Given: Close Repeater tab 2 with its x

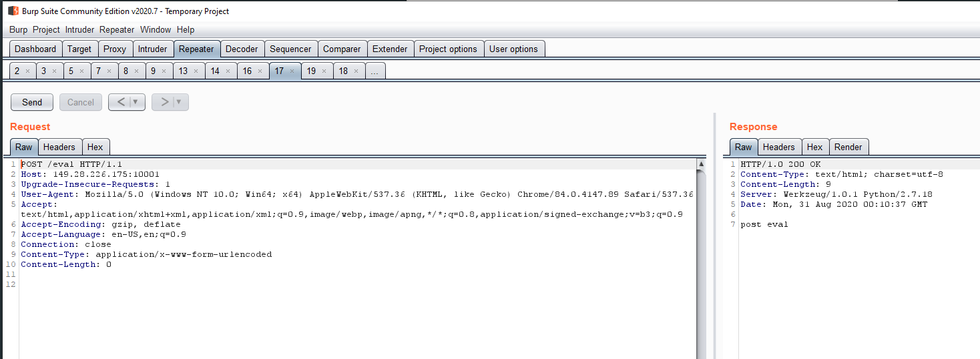Looking at the screenshot, I should pyautogui.click(x=27, y=71).
